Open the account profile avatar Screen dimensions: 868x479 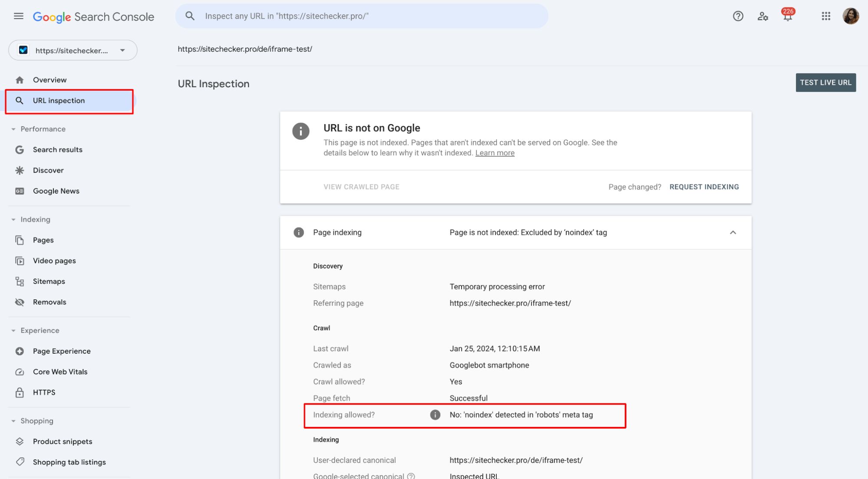pos(851,16)
